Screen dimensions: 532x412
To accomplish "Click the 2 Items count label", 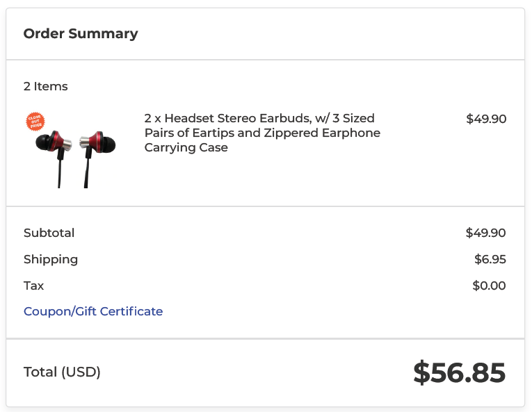I will point(46,86).
